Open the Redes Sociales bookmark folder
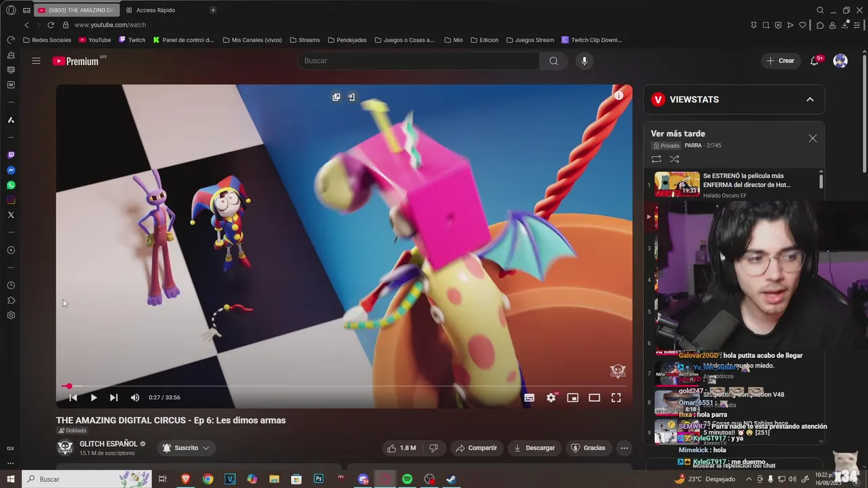Viewport: 868px width, 488px height. pyautogui.click(x=47, y=40)
